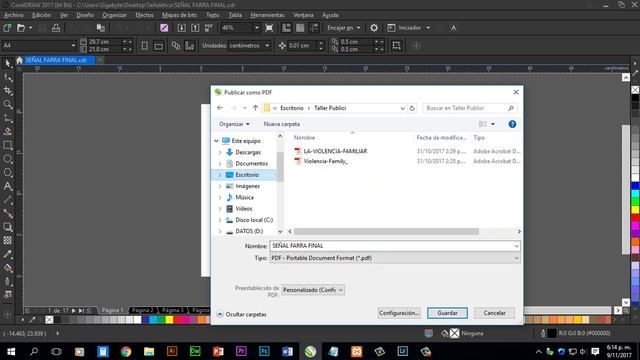Click the Open folder toolbar icon

pyautogui.click(x=21, y=28)
